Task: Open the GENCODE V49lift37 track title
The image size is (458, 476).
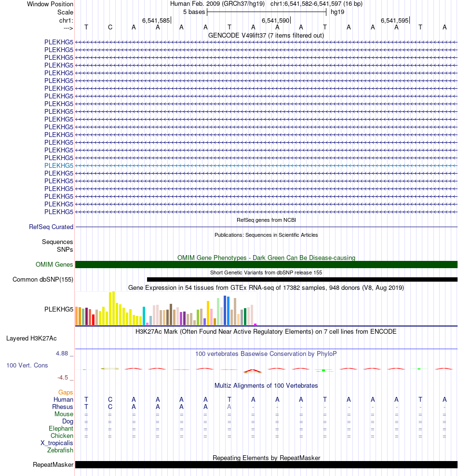Action: tap(266, 35)
